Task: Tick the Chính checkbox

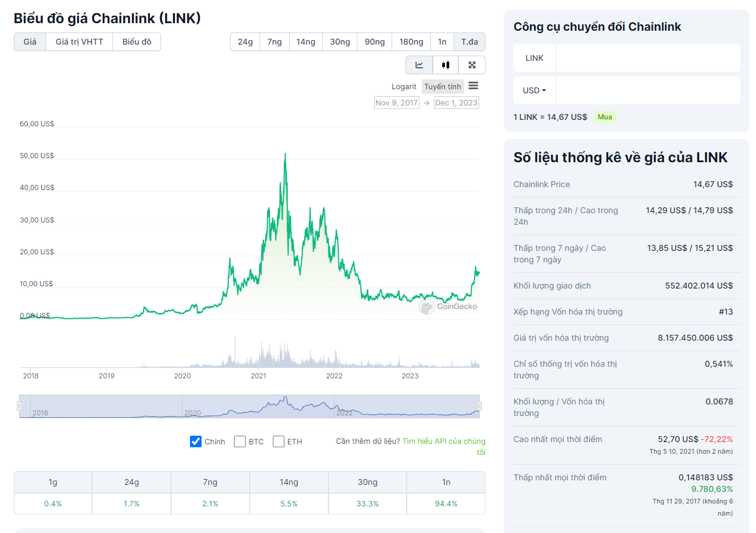Action: (x=196, y=441)
